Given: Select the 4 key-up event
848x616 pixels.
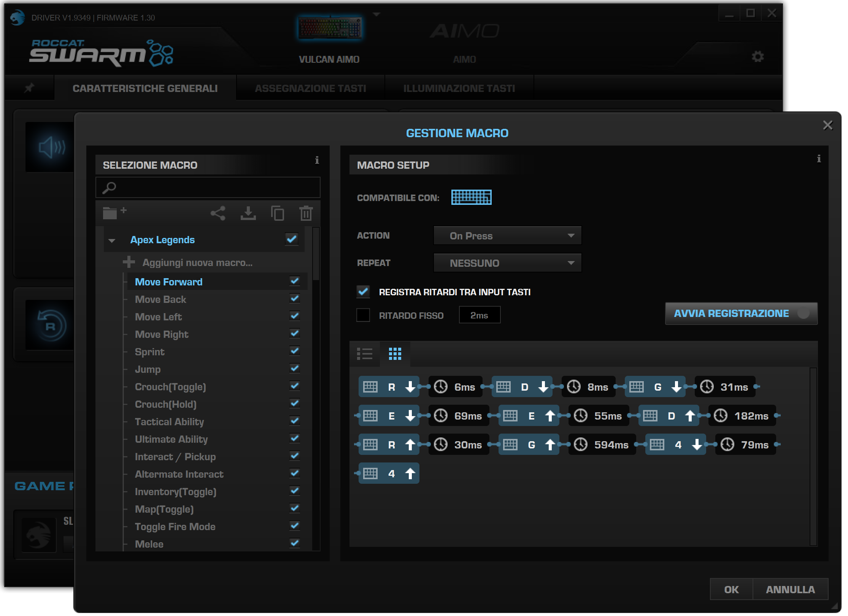Looking at the screenshot, I should 389,473.
